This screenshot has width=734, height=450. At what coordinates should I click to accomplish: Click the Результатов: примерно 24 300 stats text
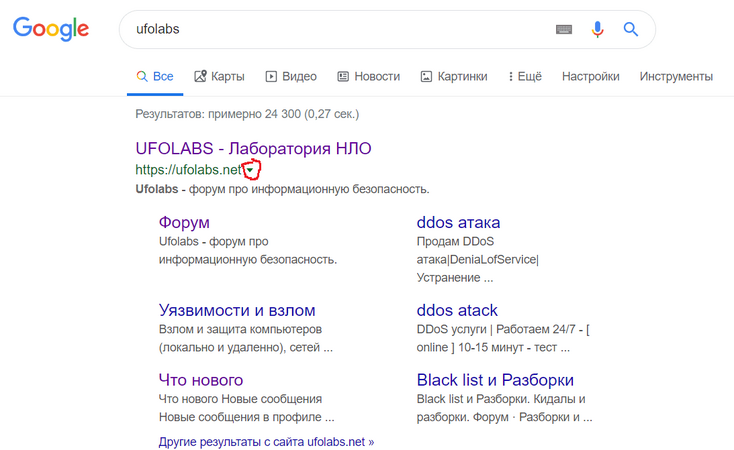pos(247,114)
